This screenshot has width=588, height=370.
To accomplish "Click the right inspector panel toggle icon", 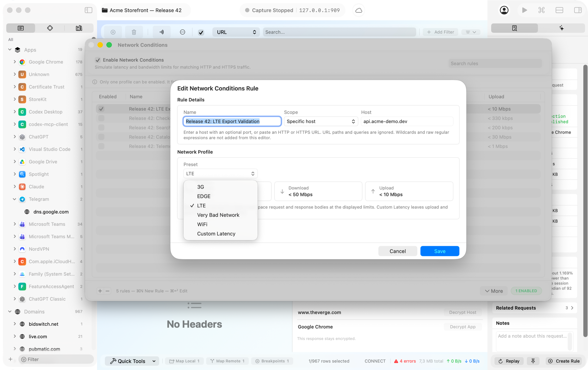I will click(x=577, y=10).
